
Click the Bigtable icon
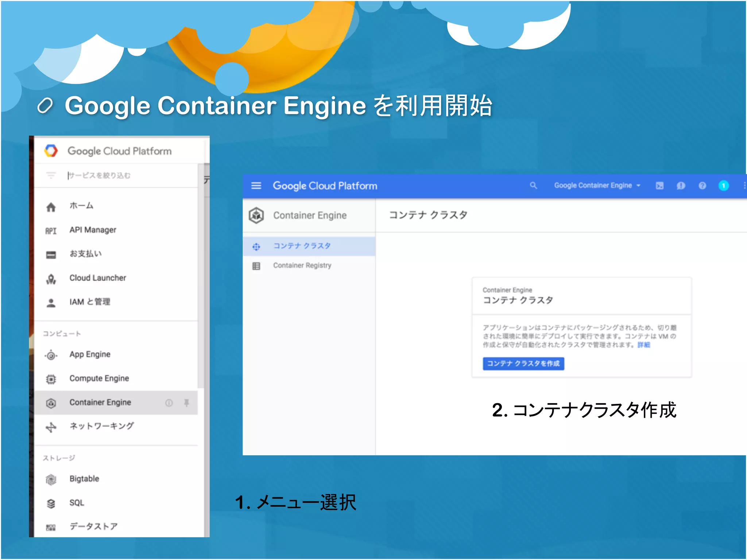[x=51, y=479]
